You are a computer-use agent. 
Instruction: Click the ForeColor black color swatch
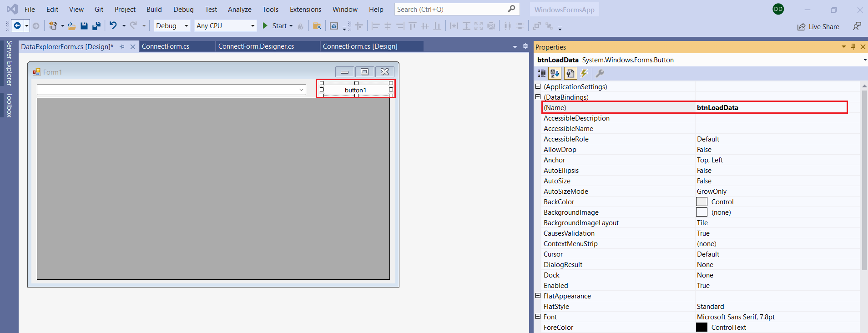click(701, 327)
